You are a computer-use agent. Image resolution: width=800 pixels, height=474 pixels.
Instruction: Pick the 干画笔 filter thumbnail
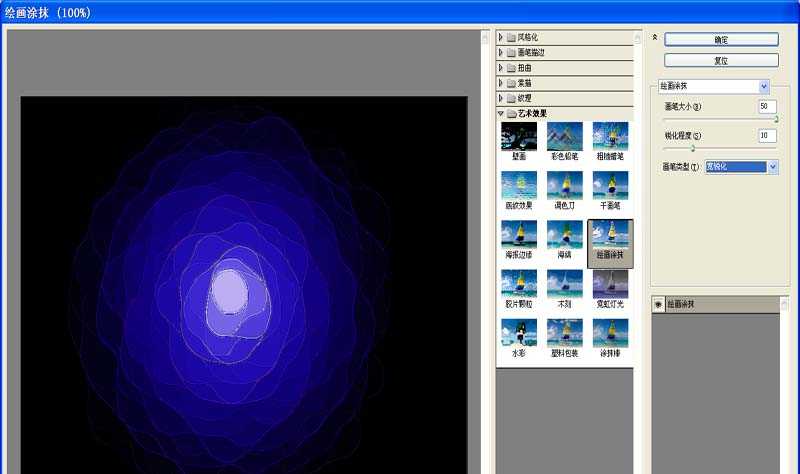pyautogui.click(x=610, y=186)
